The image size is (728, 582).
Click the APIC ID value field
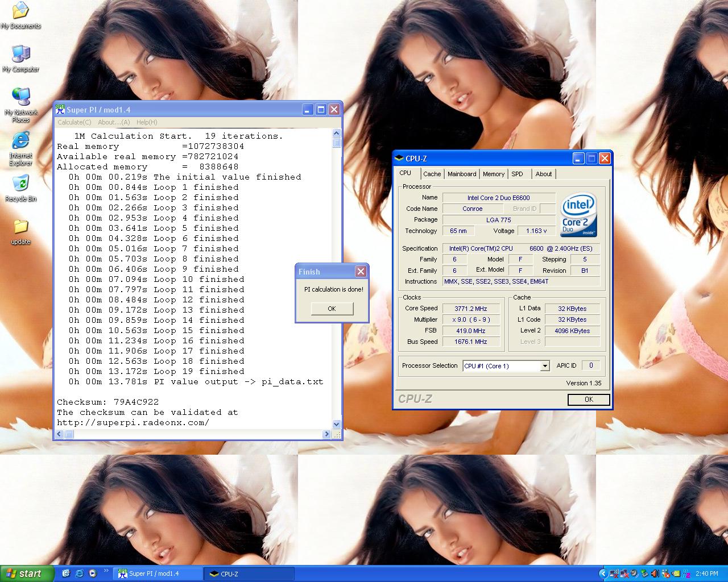coord(591,365)
